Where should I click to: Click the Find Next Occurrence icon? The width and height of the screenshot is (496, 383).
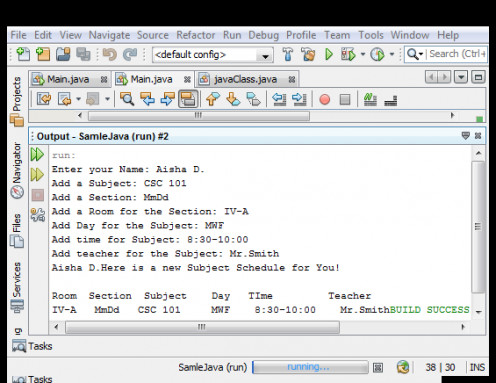167,99
